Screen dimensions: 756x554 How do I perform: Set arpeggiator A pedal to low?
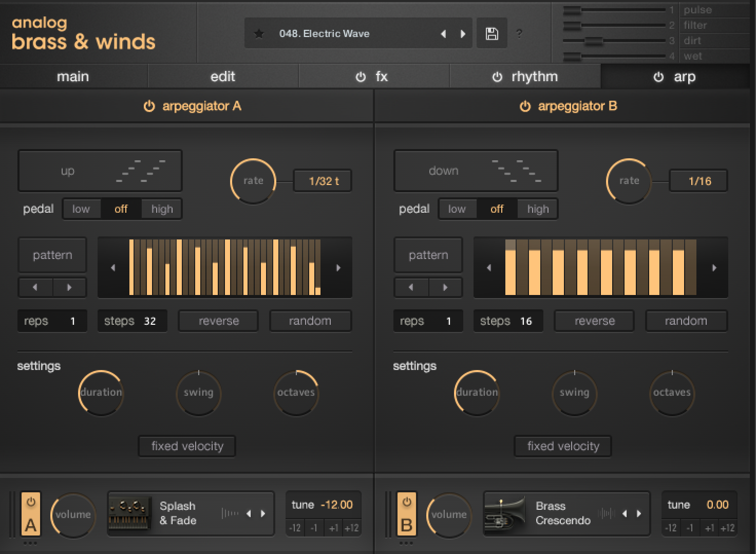click(x=81, y=209)
